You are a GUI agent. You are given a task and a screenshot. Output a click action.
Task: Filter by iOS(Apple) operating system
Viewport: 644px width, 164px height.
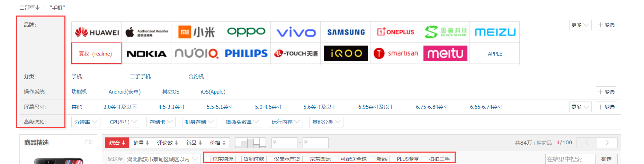tap(213, 92)
